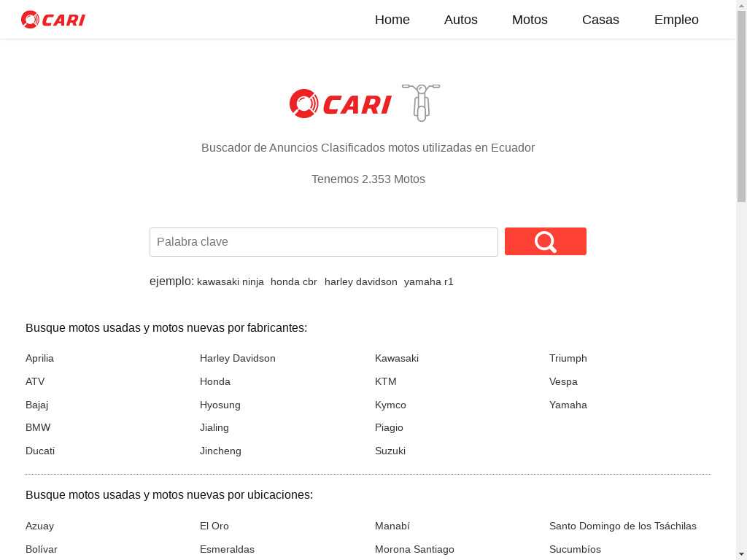This screenshot has height=560, width=747.
Task: Focus the Palabra clave search field
Action: pyautogui.click(x=323, y=242)
